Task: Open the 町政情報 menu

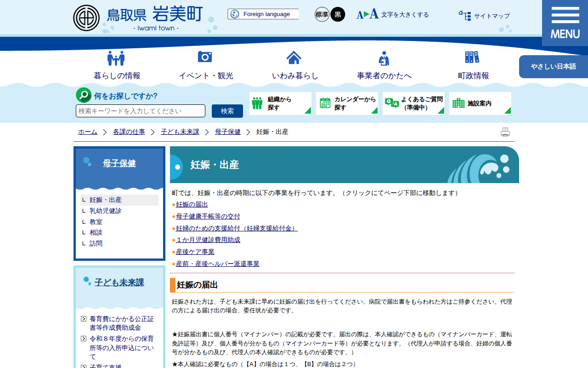Action: [x=473, y=76]
